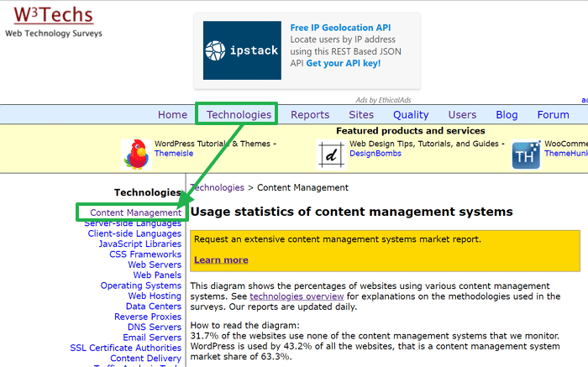588x367 pixels.
Task: Open the ThemeHunk featured link
Action: pos(566,154)
